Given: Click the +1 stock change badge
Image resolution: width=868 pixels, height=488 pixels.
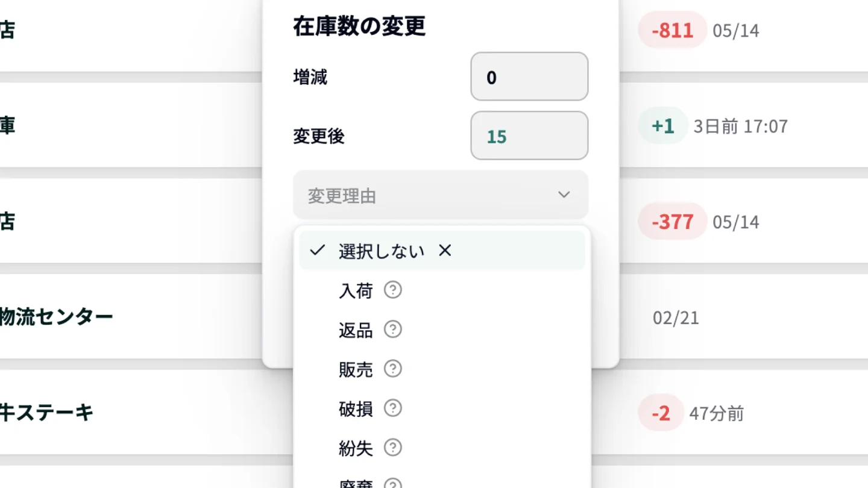Looking at the screenshot, I should coord(662,126).
